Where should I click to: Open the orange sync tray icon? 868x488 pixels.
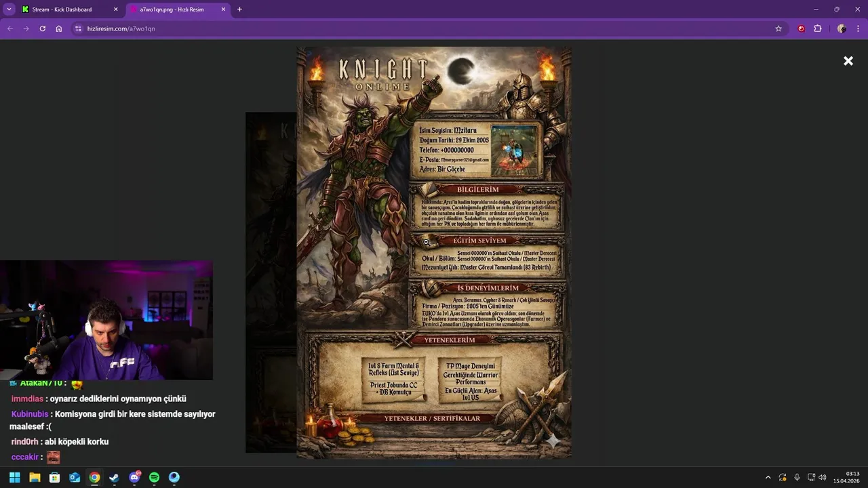click(x=783, y=477)
